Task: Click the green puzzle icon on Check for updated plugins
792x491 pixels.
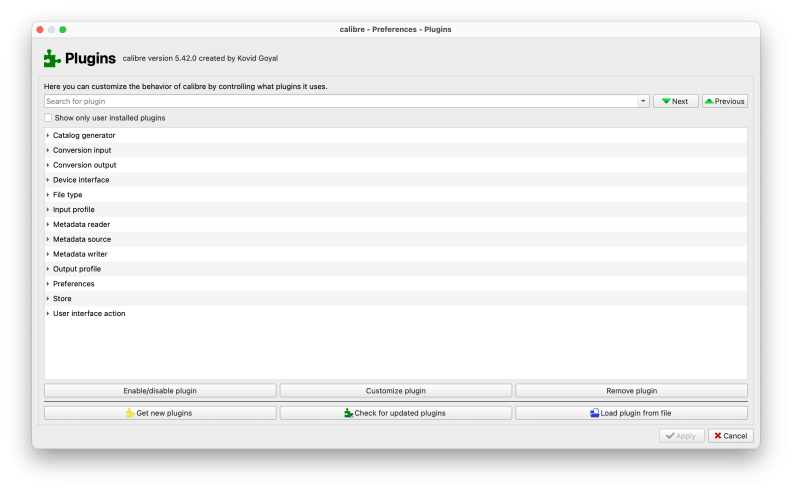Action: pyautogui.click(x=349, y=413)
